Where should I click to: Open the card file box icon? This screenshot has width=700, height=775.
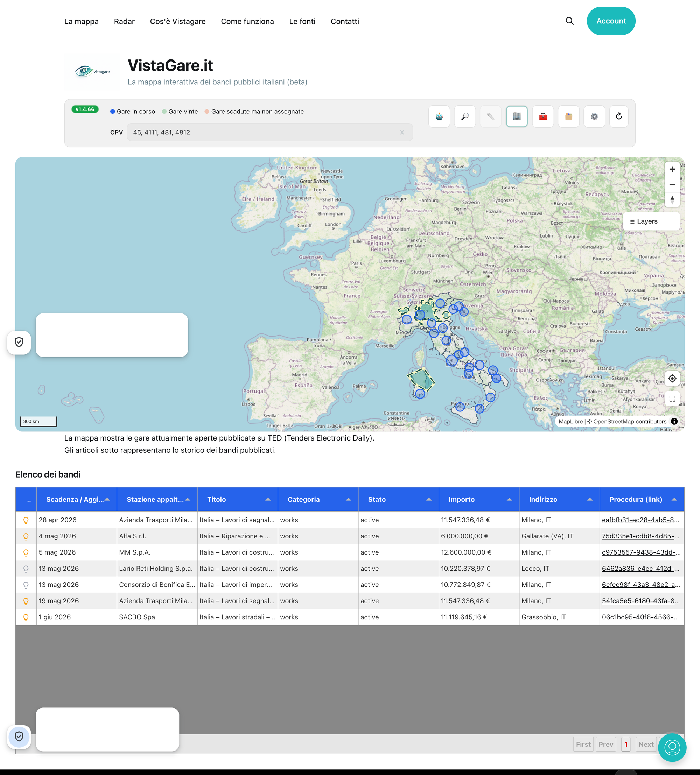click(568, 117)
